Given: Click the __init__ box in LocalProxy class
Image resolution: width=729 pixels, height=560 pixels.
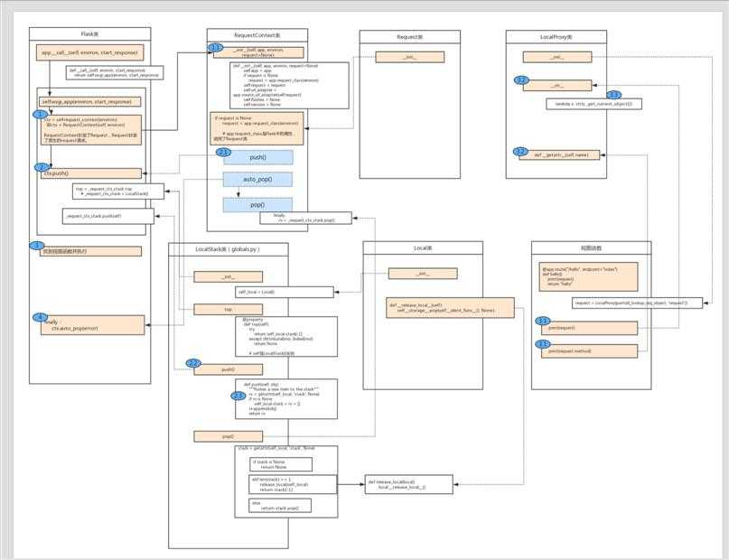Looking at the screenshot, I should [557, 57].
